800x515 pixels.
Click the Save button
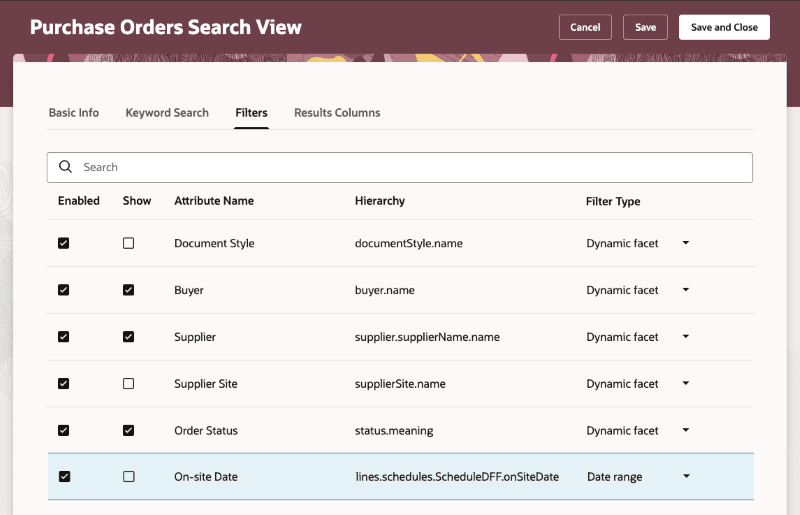point(645,27)
